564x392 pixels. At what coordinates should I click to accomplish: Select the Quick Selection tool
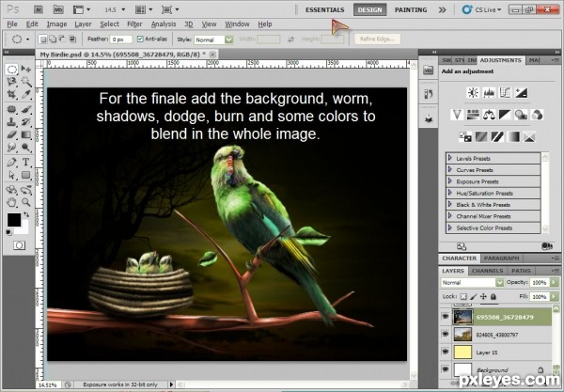(x=26, y=82)
